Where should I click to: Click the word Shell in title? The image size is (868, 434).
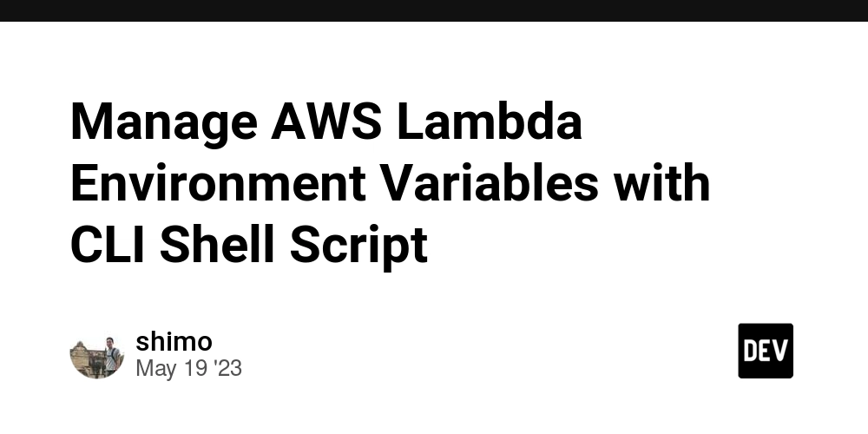(x=218, y=244)
